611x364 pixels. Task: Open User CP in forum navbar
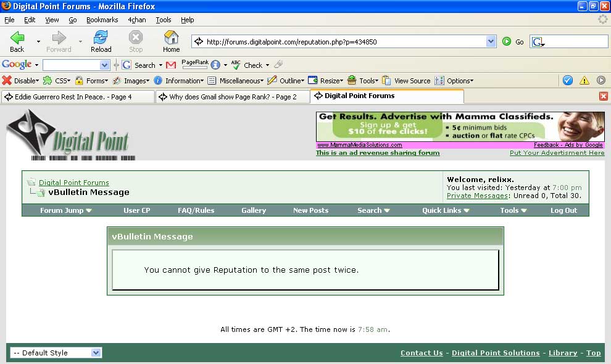137,210
